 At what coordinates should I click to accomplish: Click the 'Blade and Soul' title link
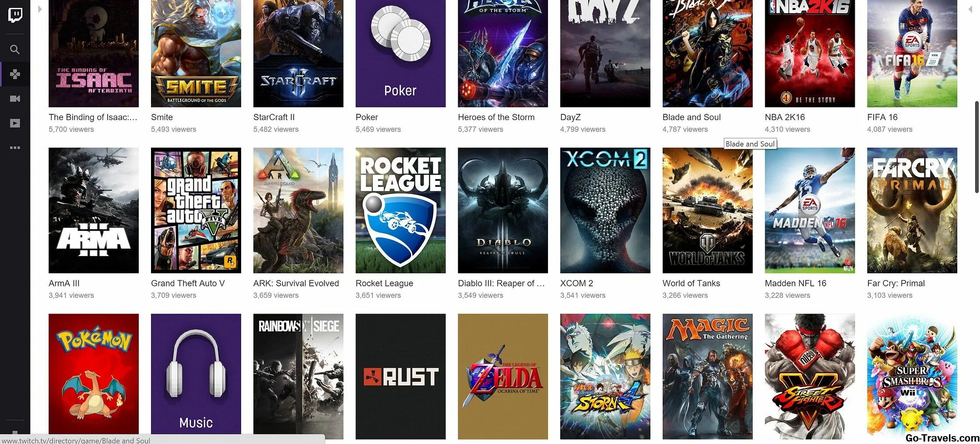[692, 117]
